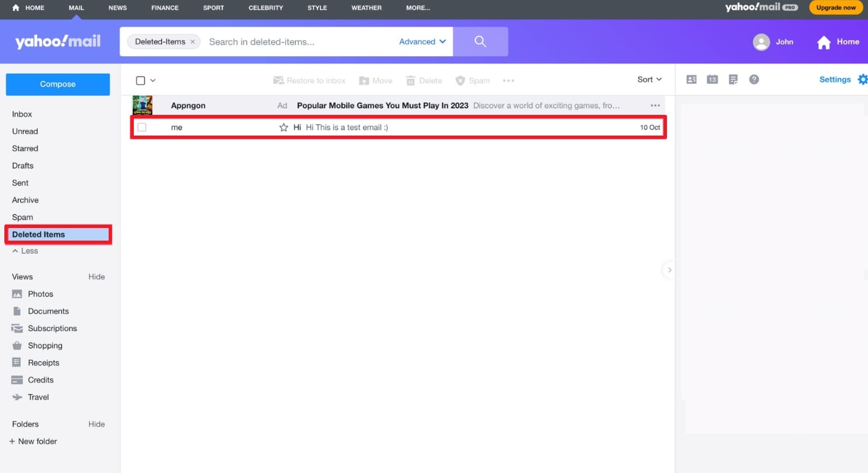Open the Starred folder
The width and height of the screenshot is (868, 473).
(x=25, y=149)
